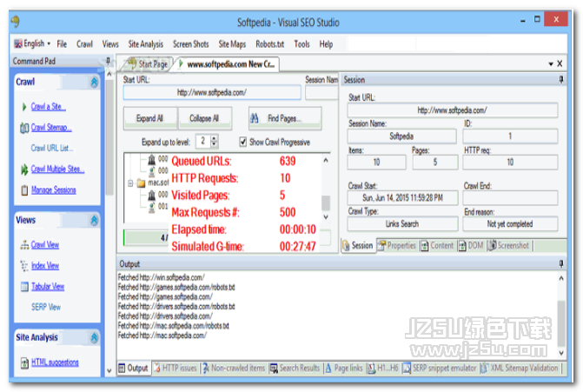Open the Non-crawled items tab
The image size is (583, 392).
point(234,369)
